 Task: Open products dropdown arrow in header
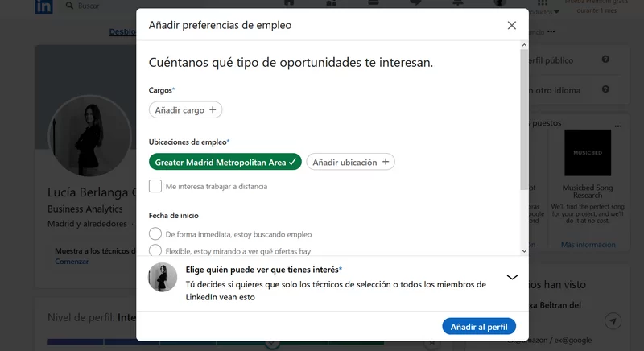[x=556, y=12]
